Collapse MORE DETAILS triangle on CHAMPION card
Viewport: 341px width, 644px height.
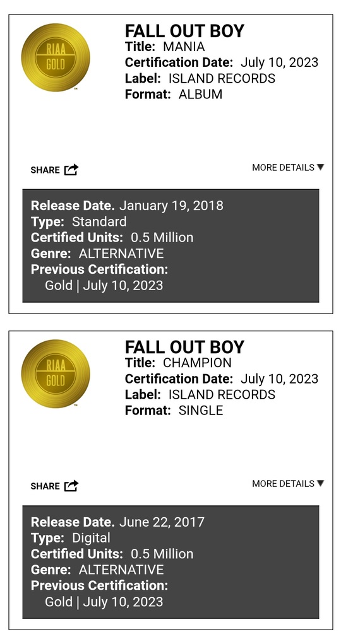(x=320, y=483)
